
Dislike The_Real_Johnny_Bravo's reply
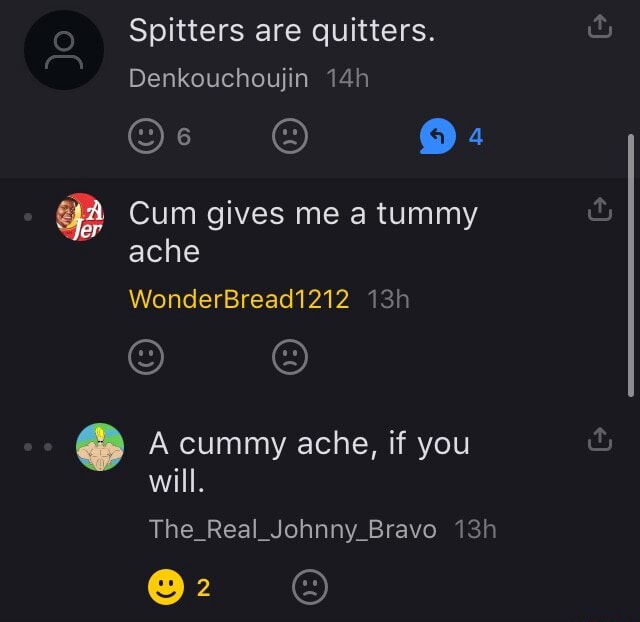[310, 588]
